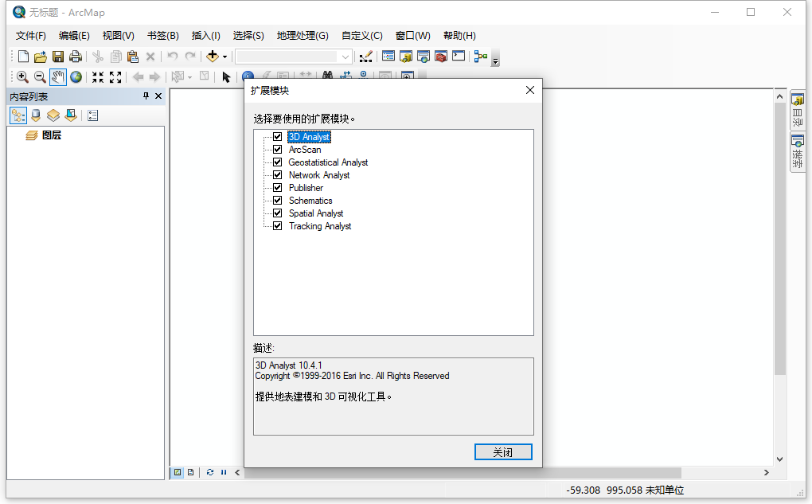Open the 搜索 side tab
This screenshot has height=504, width=812.
(x=798, y=152)
